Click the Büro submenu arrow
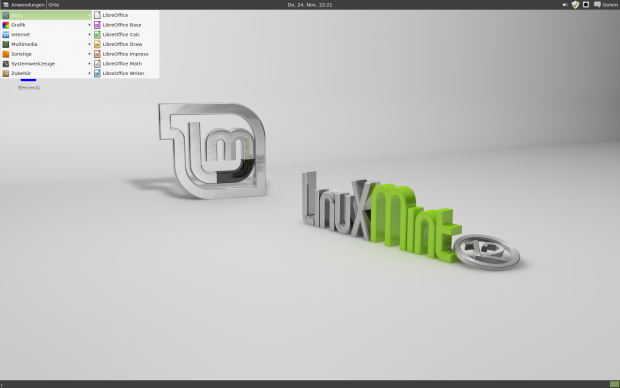Viewport: 620px width, 388px height. (89, 15)
